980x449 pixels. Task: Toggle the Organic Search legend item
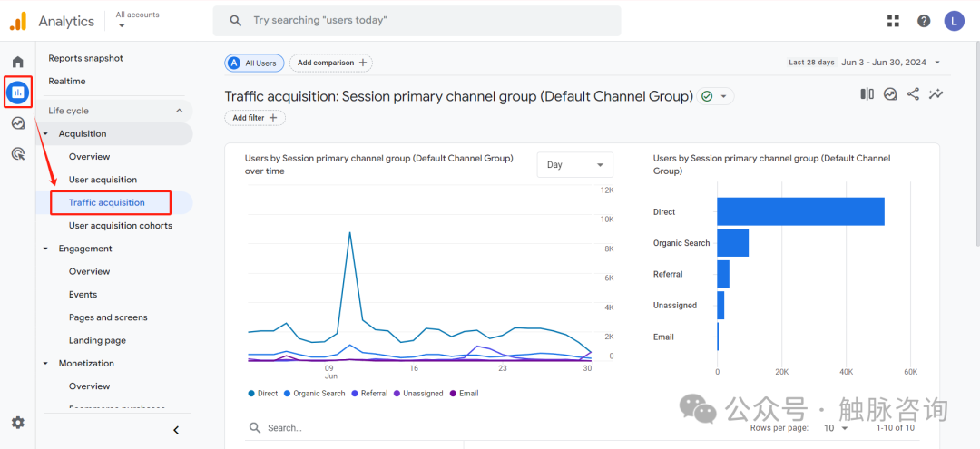[x=314, y=394]
